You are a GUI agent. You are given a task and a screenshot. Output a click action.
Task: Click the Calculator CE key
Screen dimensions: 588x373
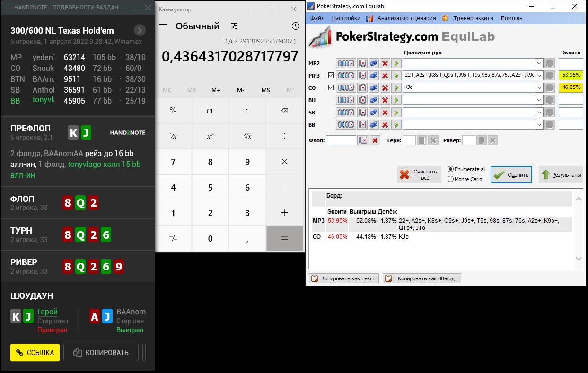pos(211,111)
